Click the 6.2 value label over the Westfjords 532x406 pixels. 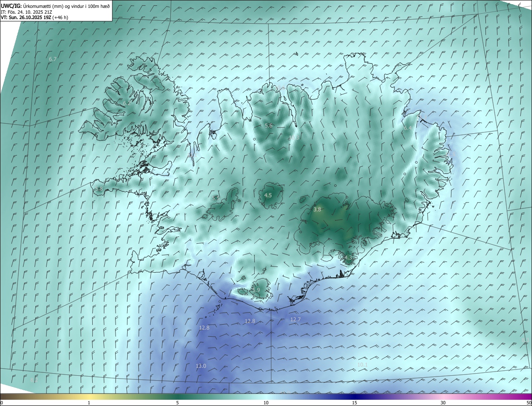click(126, 103)
